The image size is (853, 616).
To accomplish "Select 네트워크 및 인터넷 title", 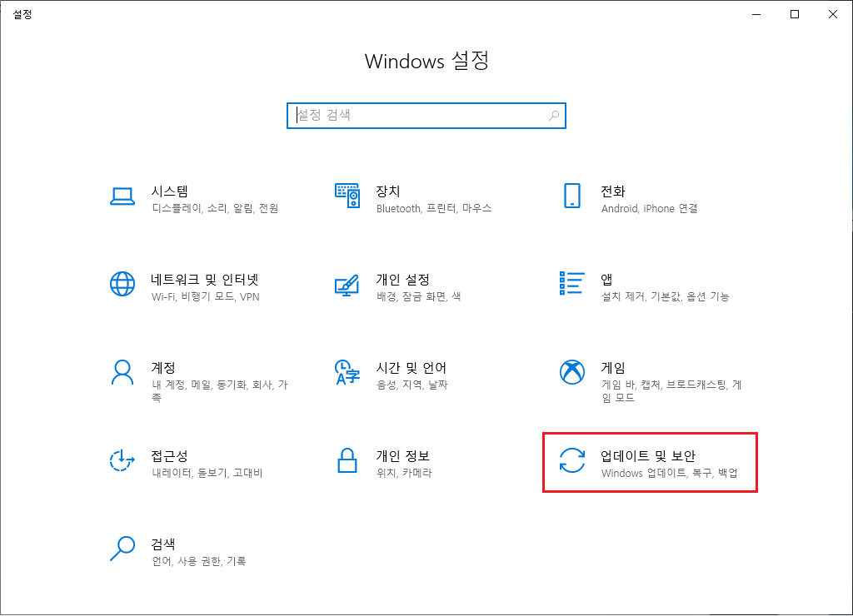I will (x=205, y=280).
